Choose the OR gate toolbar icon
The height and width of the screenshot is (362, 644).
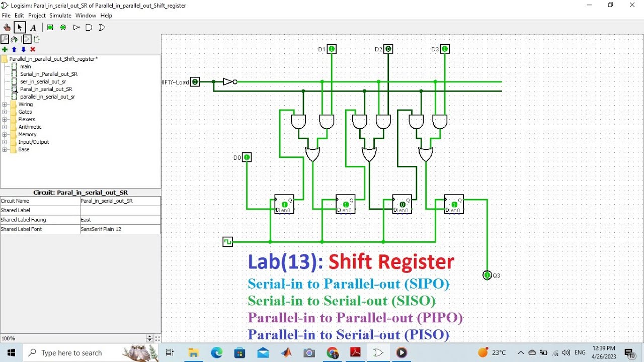pos(102,28)
